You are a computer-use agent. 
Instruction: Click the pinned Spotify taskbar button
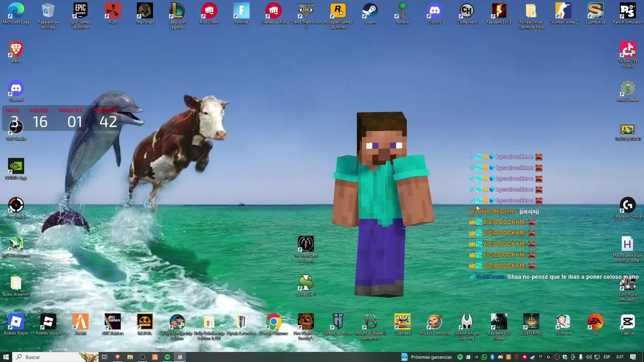167,357
